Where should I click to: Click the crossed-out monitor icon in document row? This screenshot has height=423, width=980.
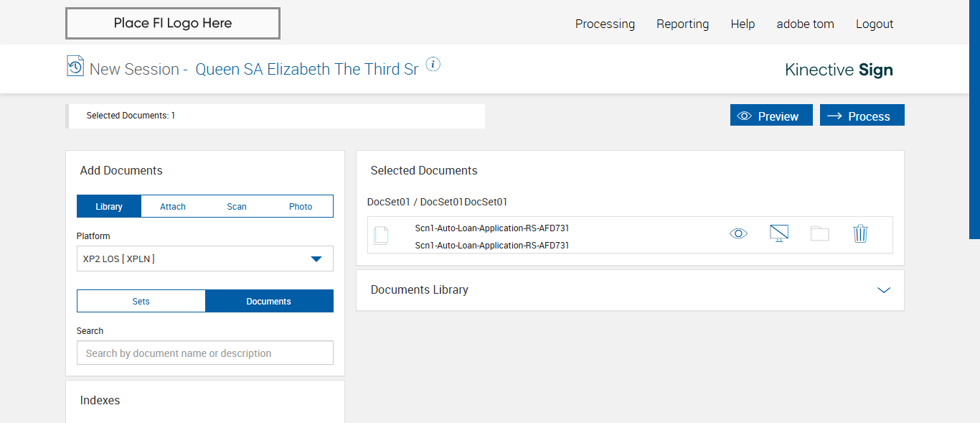pos(778,233)
